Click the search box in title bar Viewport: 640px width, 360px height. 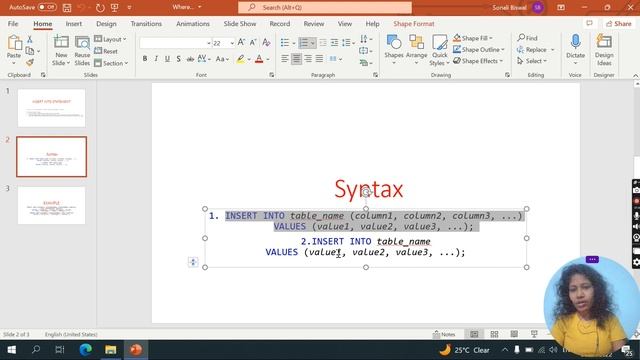tap(325, 7)
